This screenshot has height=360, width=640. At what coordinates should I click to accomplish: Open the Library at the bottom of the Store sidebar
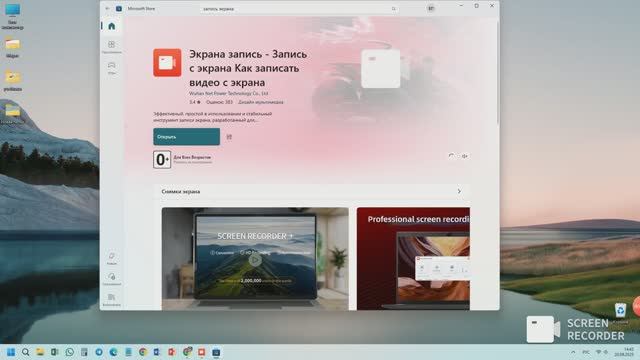click(111, 299)
